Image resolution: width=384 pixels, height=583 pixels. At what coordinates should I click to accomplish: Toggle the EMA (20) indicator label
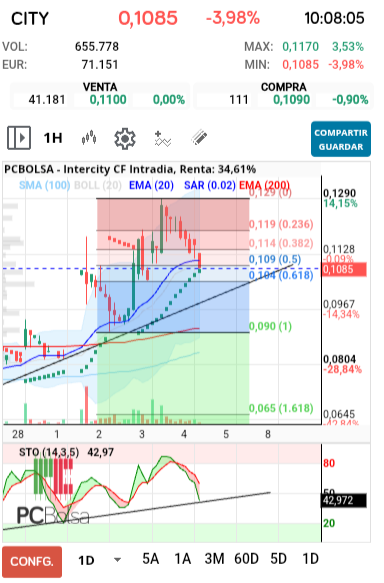[x=151, y=185]
